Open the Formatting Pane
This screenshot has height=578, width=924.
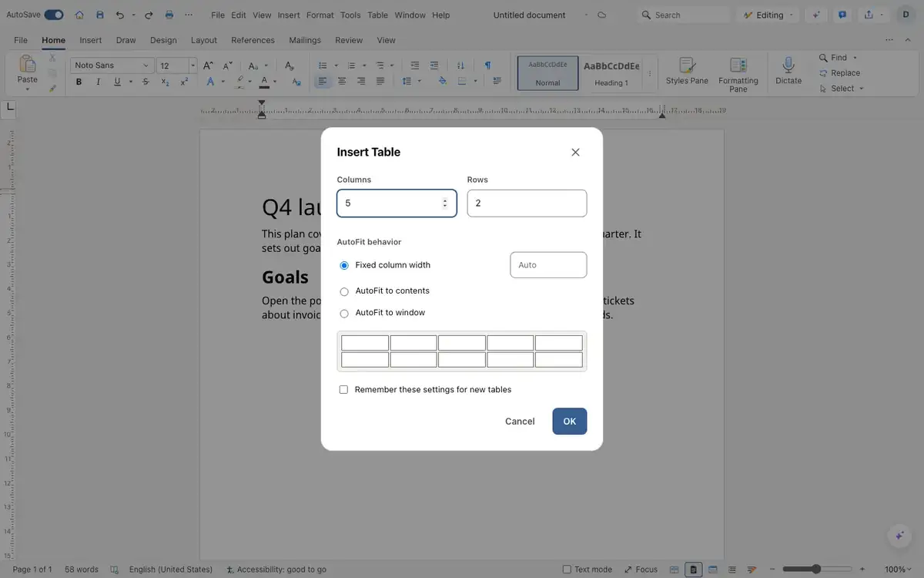(x=738, y=73)
